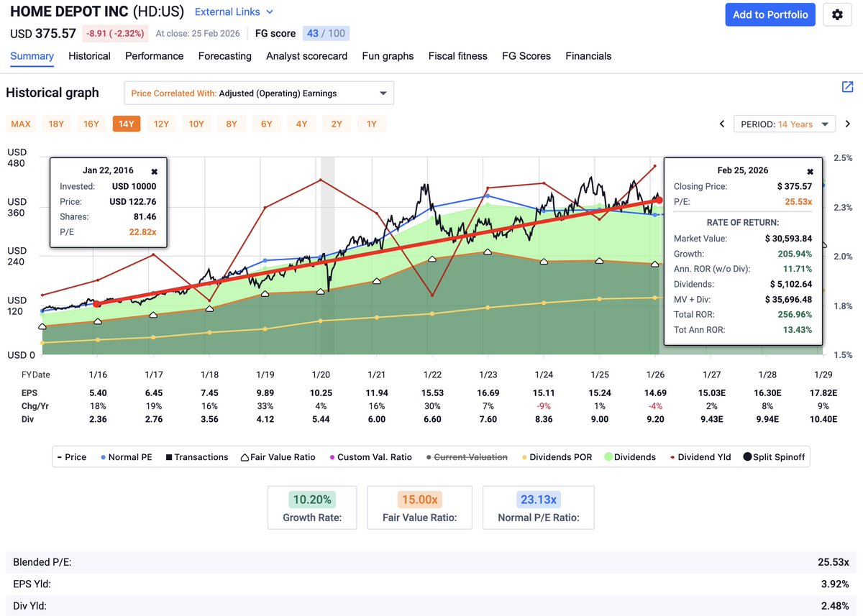Open the PERIOD 14 Years dropdown
The width and height of the screenshot is (863, 616).
pyautogui.click(x=785, y=124)
